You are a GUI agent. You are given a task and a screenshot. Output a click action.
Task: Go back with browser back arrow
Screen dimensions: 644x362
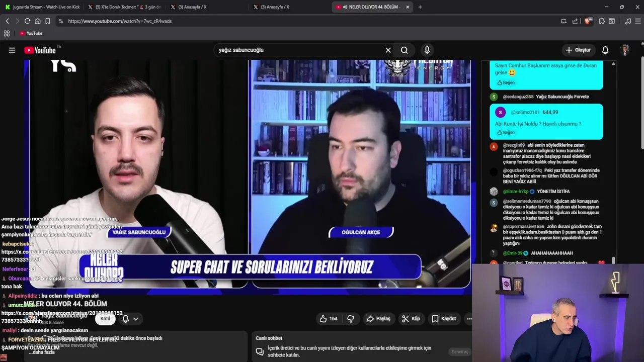point(7,21)
